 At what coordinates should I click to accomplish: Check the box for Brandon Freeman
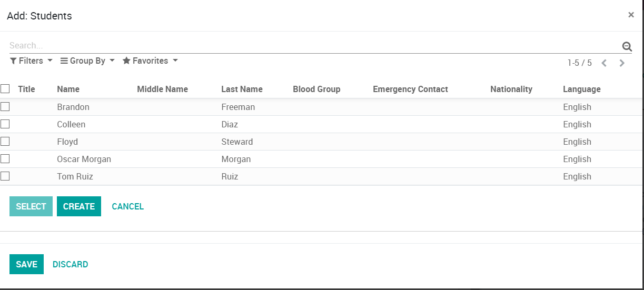[x=5, y=107]
